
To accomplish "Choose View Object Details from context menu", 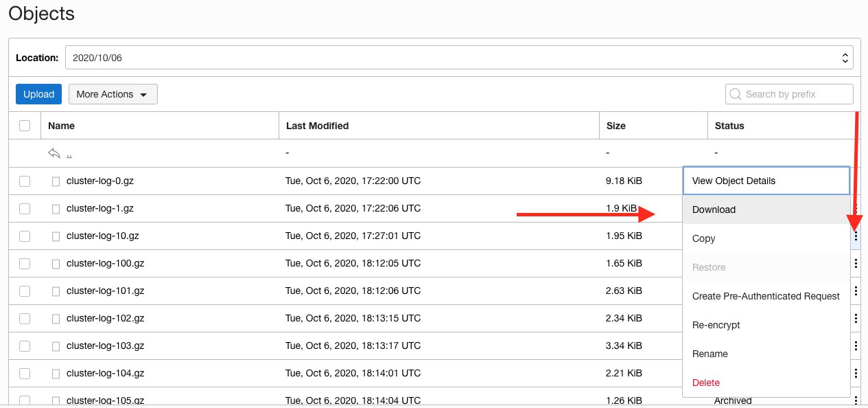I will click(x=766, y=181).
